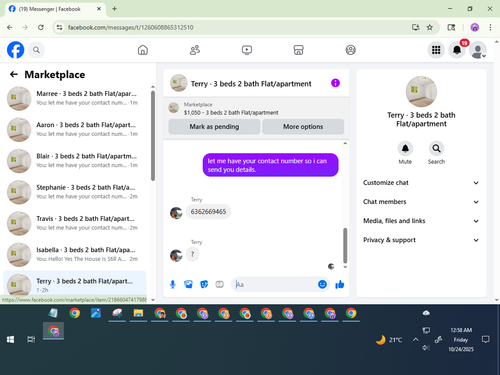Click the install app icon in address bar
The image size is (500, 375).
pyautogui.click(x=415, y=27)
